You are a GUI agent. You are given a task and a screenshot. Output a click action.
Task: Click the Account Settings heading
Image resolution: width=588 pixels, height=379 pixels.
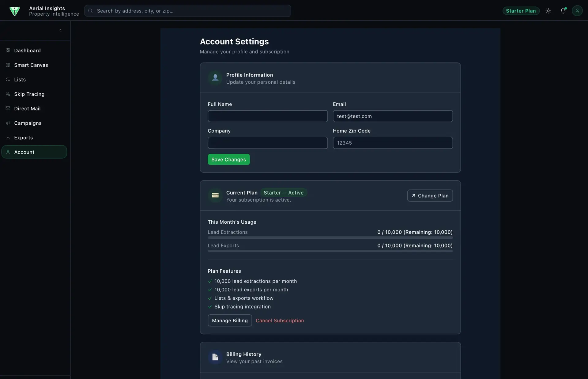click(234, 41)
